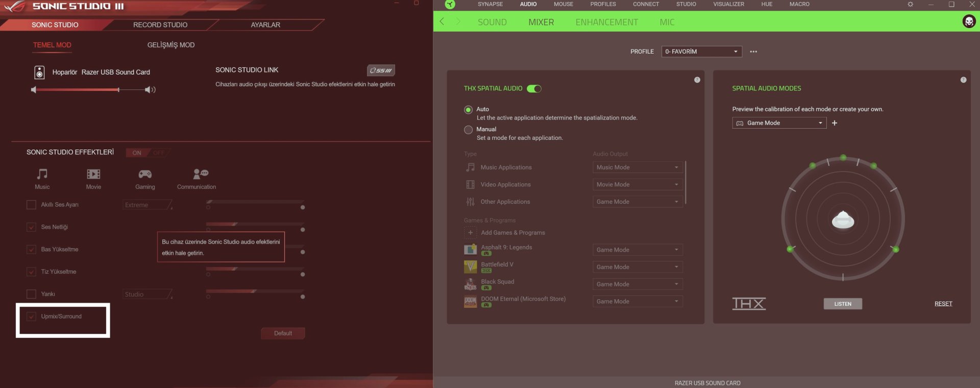
Task: Open the Enhancement tab in Synapse
Action: coord(606,22)
